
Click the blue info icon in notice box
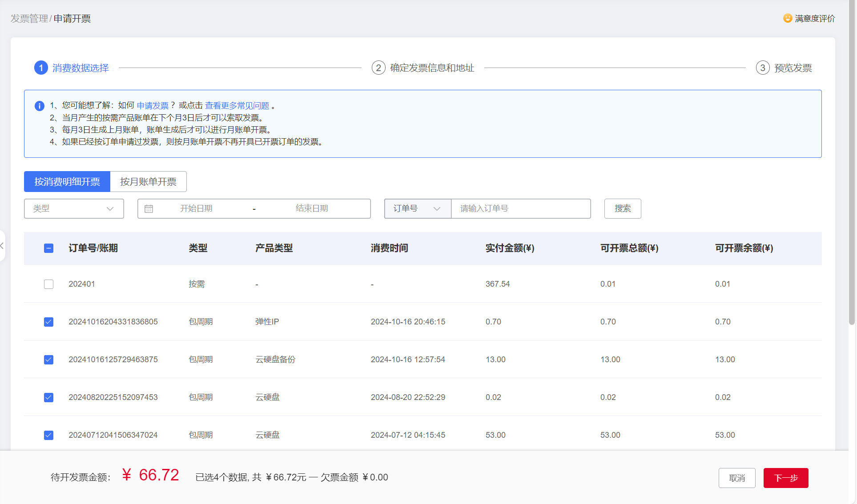39,106
